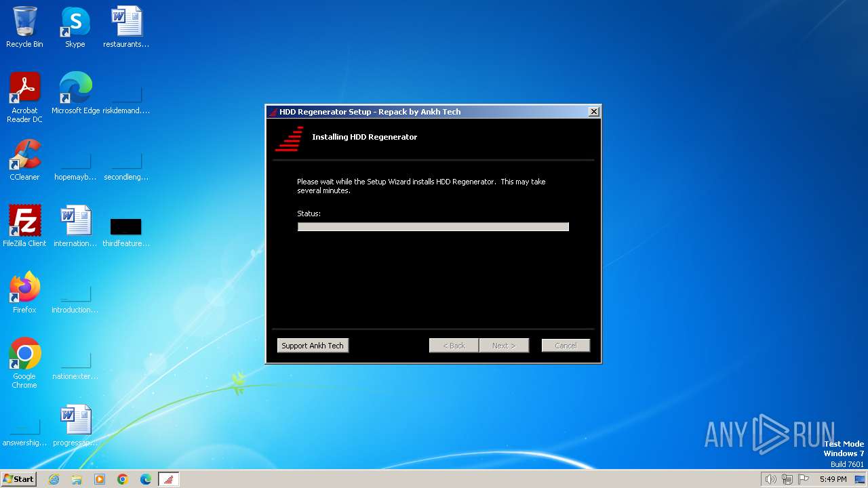Open the internation Word document
Viewport: 868px width, 488px height.
75,226
